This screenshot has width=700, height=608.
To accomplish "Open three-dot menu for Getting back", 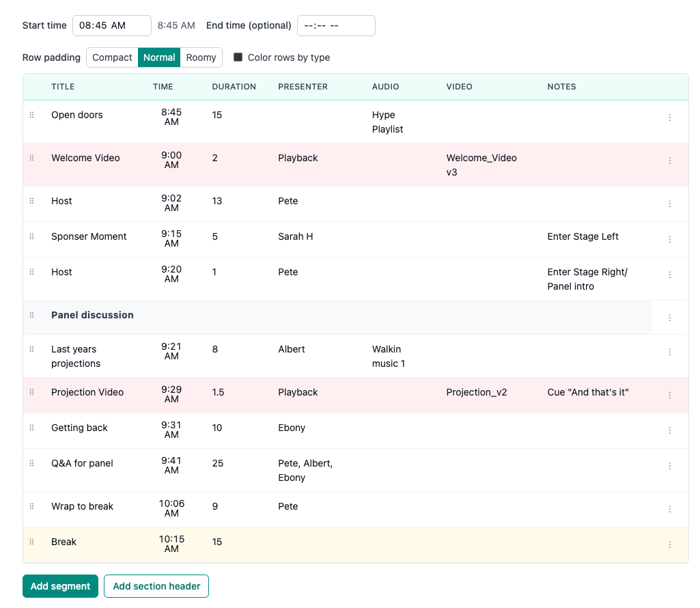I will pos(670,430).
